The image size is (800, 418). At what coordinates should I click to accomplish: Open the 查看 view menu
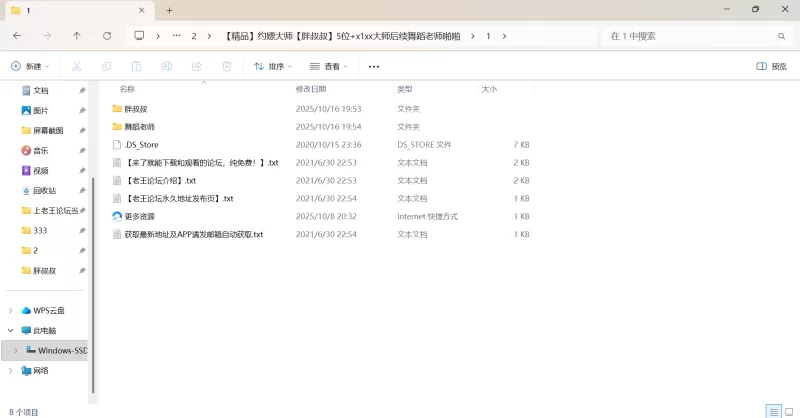[329, 67]
